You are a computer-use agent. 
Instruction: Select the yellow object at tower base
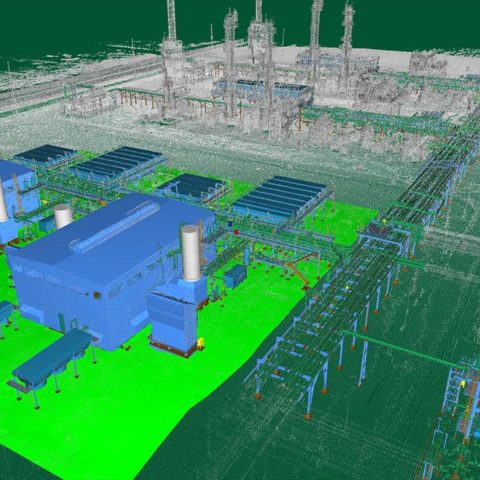(200, 343)
